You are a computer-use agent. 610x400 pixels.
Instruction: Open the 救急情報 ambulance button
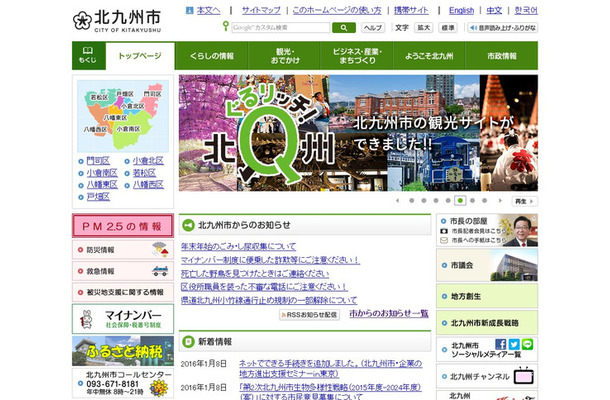[x=123, y=271]
